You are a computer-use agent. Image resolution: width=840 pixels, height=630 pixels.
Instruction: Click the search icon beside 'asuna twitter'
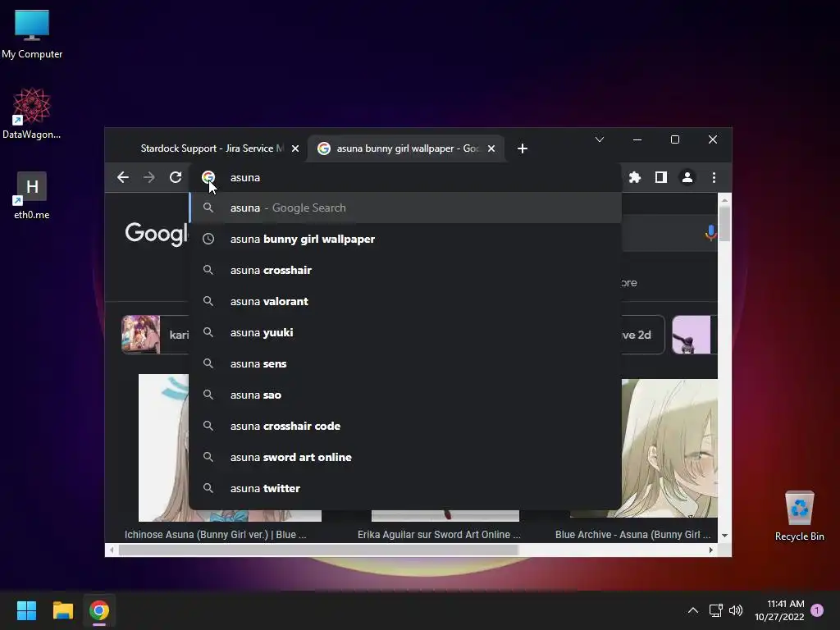[x=208, y=488]
